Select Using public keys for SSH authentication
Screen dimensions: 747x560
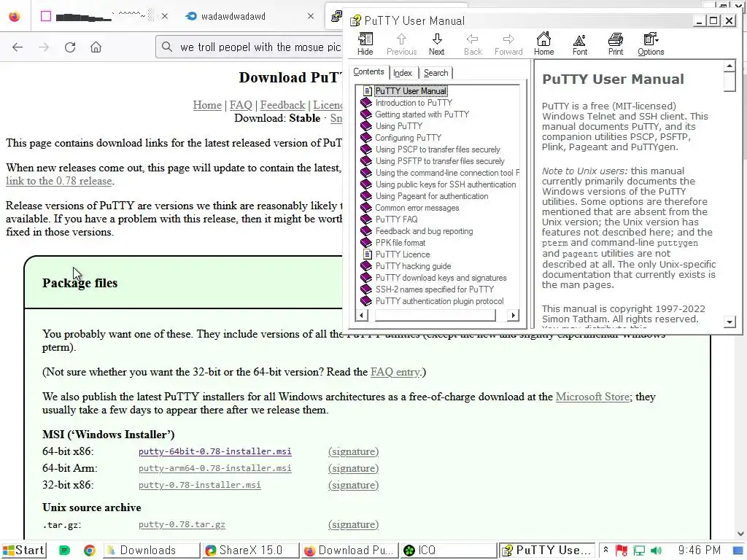[446, 184]
